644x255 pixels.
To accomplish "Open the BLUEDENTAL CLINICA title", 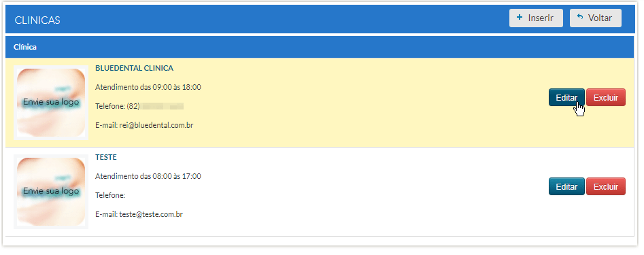I will tap(134, 68).
